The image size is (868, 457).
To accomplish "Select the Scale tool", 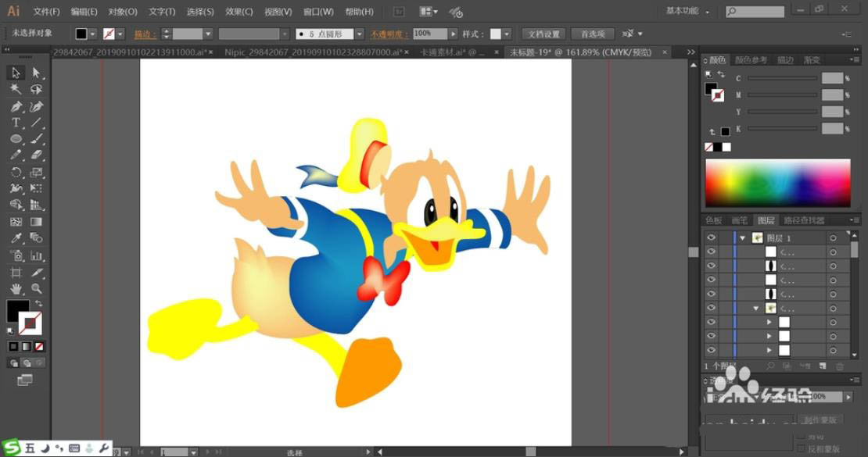I will tap(37, 172).
